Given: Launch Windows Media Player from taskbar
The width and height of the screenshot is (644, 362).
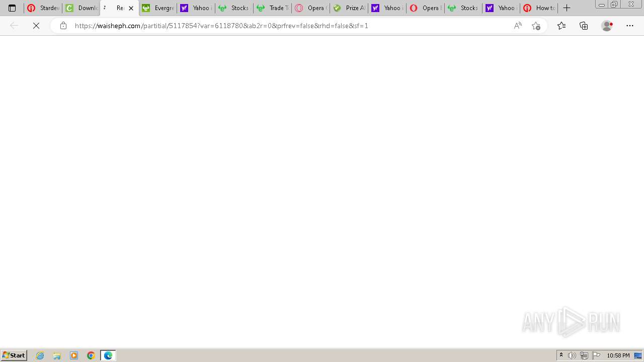Looking at the screenshot, I should coord(74,355).
